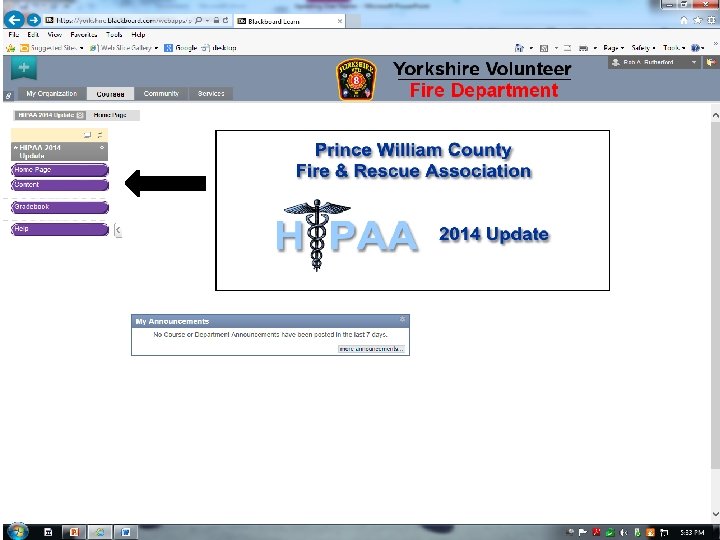Click the logout icon beside user name

(711, 62)
